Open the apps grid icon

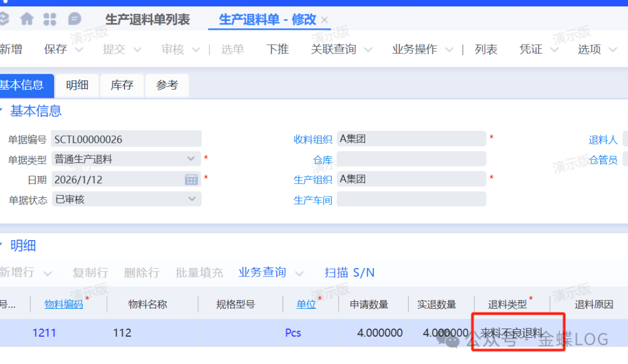[50, 19]
